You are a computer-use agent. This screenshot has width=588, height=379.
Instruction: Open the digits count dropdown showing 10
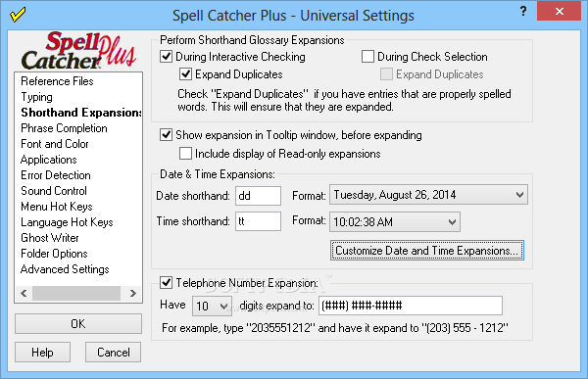click(212, 306)
